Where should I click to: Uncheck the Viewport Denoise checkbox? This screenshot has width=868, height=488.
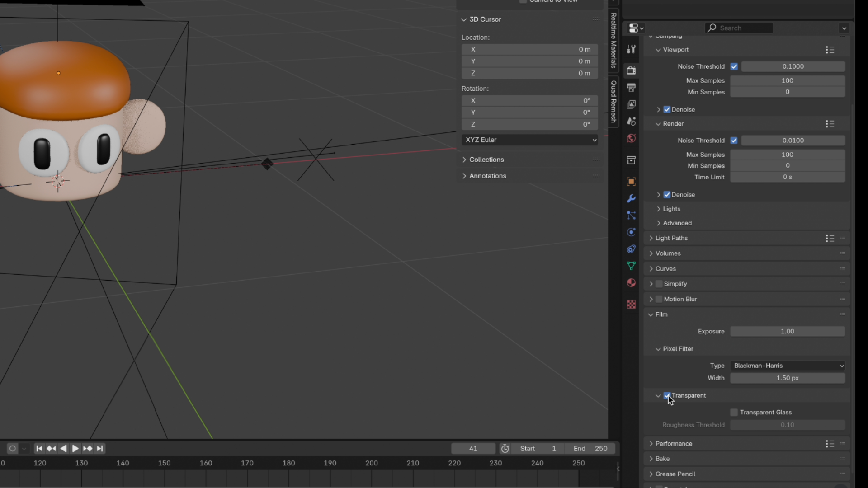tap(667, 109)
